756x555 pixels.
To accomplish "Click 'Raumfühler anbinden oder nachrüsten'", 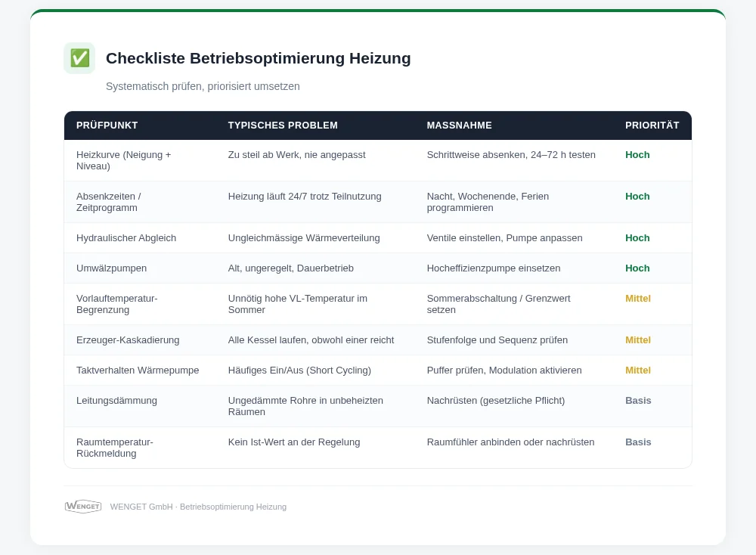I will click(x=510, y=442).
